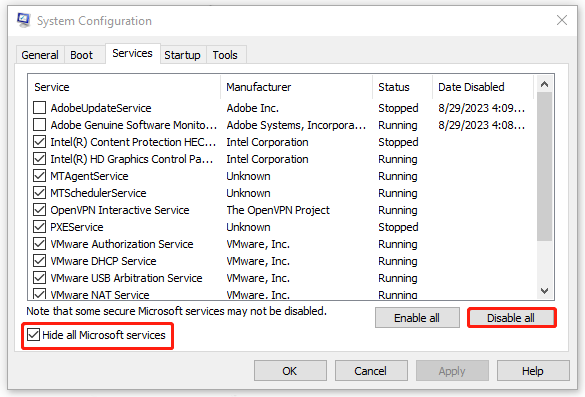Uncheck Intel(R) HD Graphics Control Panel service

click(40, 159)
